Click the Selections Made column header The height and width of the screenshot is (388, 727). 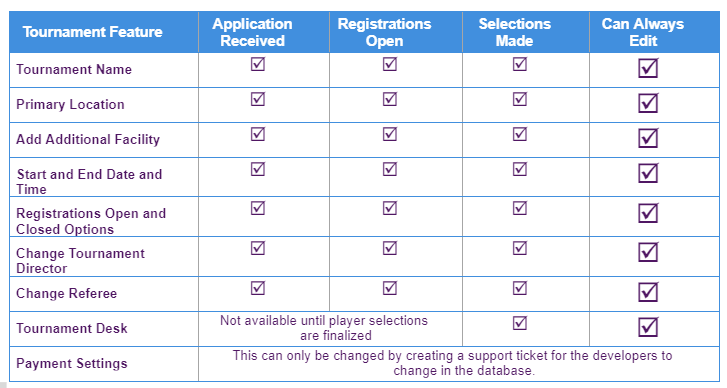pyautogui.click(x=515, y=32)
